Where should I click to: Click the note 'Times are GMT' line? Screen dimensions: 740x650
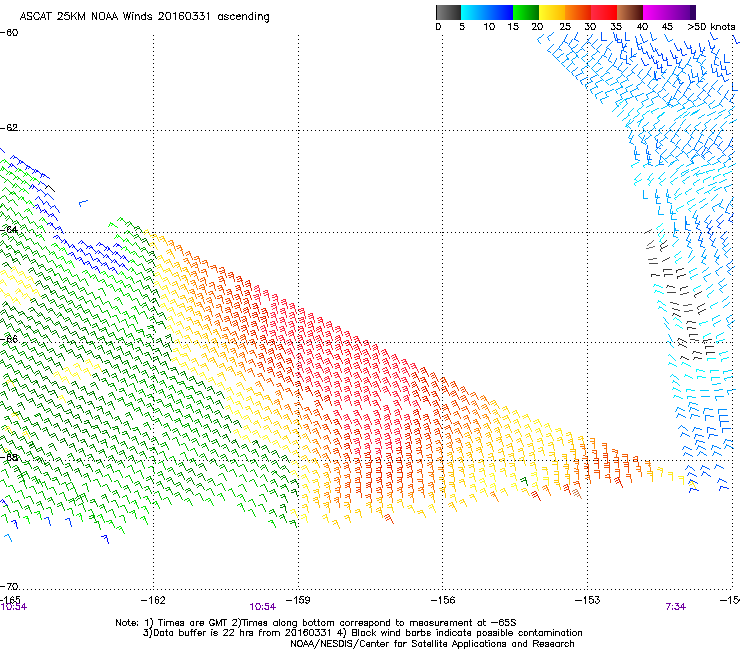coord(316,623)
